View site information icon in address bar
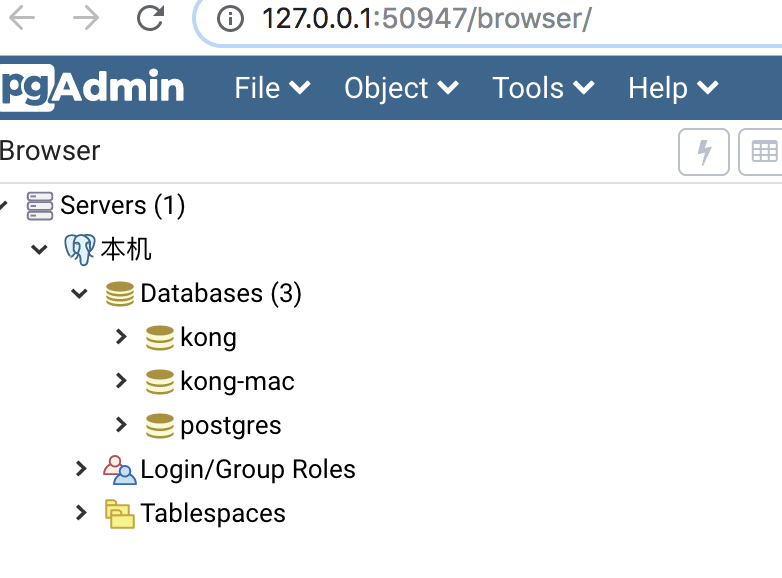Image resolution: width=782 pixels, height=578 pixels. click(230, 19)
